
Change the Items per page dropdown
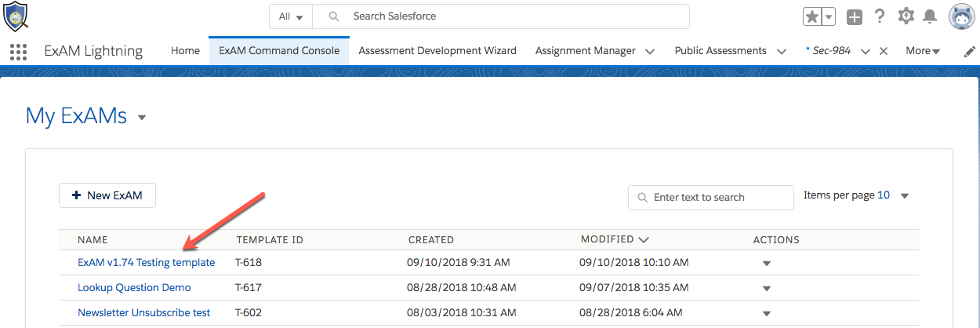coord(904,195)
